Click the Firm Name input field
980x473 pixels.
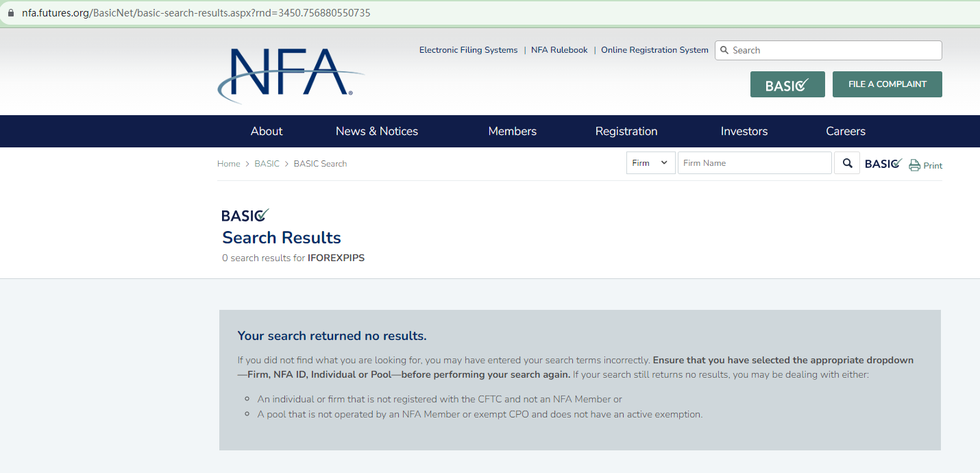pos(755,163)
